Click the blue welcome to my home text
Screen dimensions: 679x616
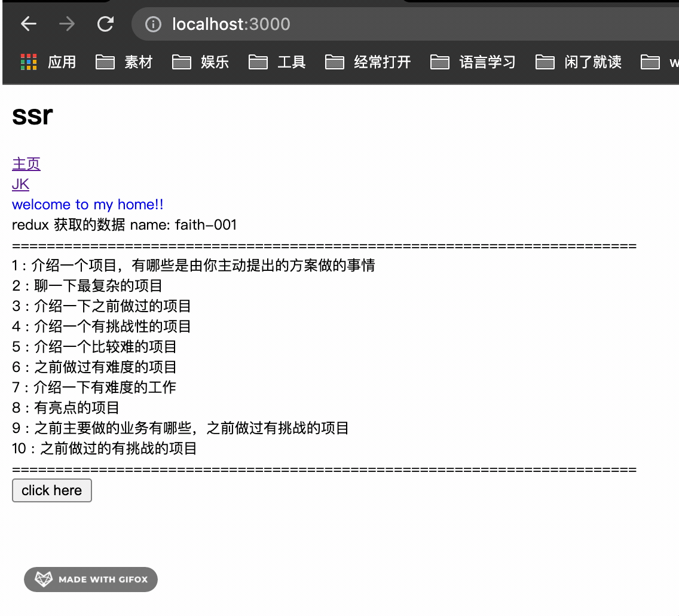(x=88, y=205)
